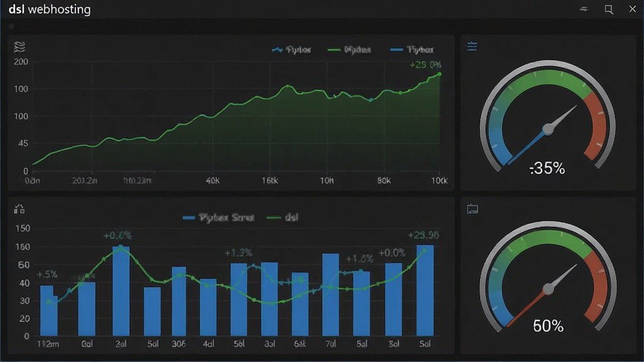Toggle the line chart legend entry with the solid blue dash
Screen dimensions: 644x362
pos(411,50)
